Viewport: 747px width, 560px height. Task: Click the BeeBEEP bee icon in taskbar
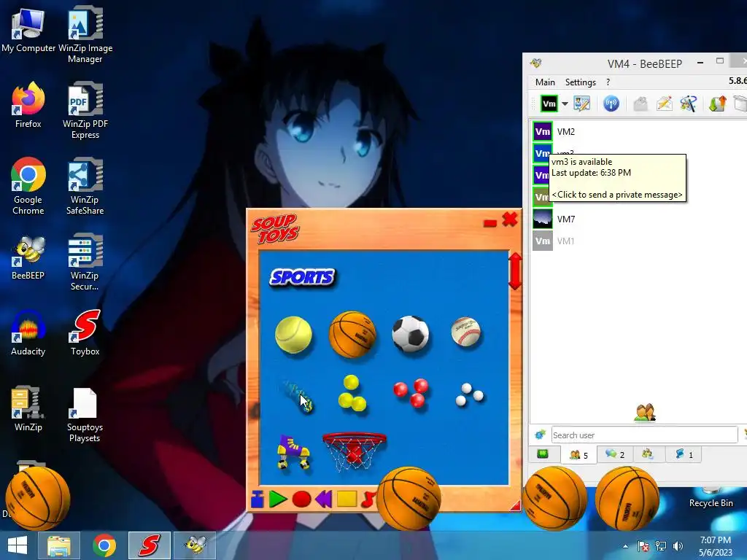coord(195,545)
